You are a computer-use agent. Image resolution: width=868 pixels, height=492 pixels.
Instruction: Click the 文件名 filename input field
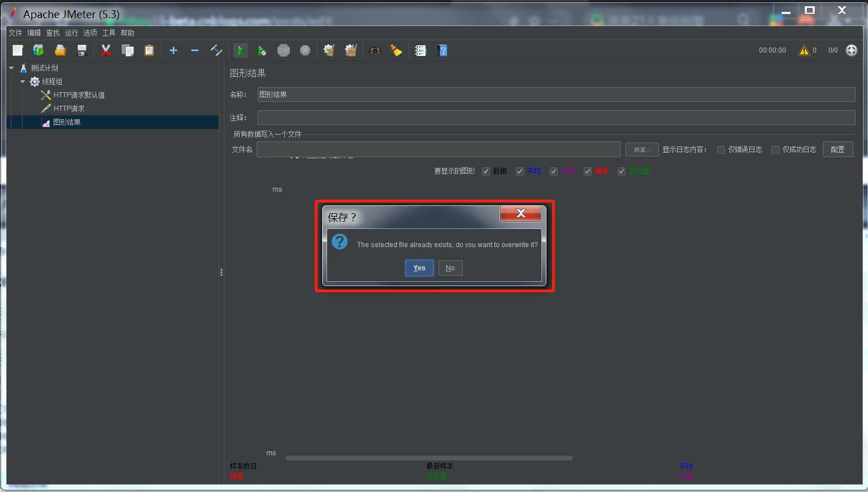(439, 149)
